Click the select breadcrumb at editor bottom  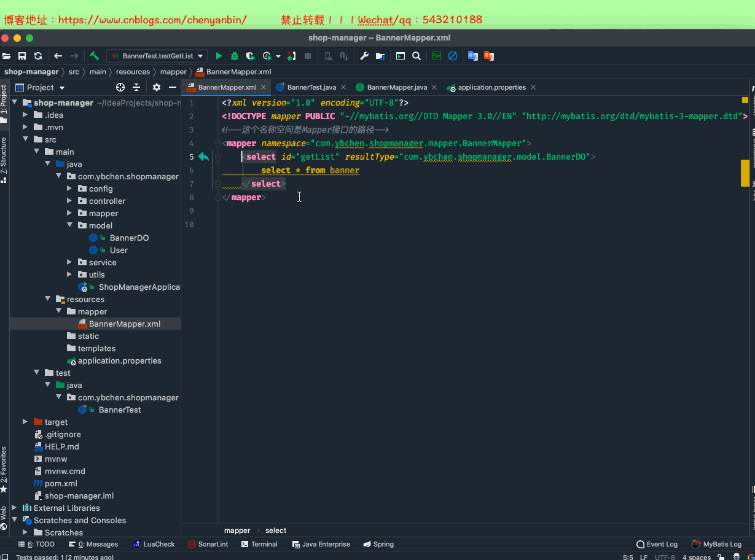tap(276, 531)
